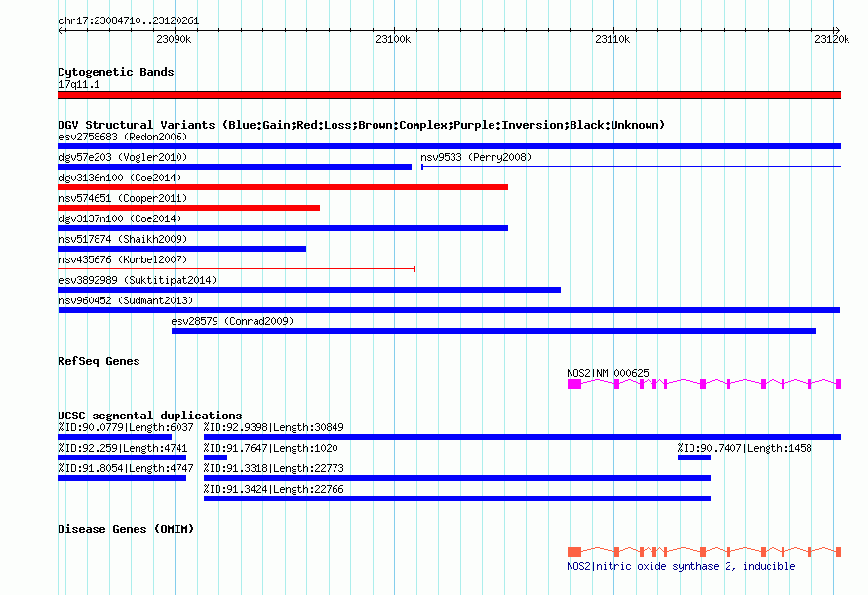Screen dimensions: 868x595
Task: Select the DGV Structural Variants track title
Action: (x=362, y=125)
